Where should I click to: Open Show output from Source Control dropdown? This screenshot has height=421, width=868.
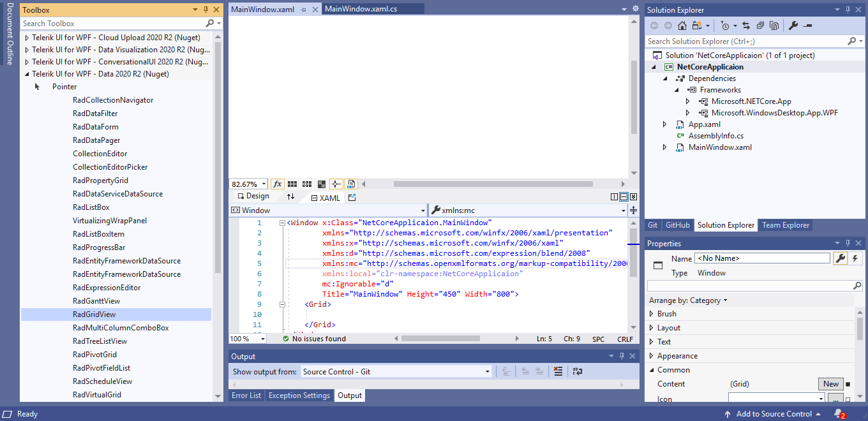coord(488,371)
